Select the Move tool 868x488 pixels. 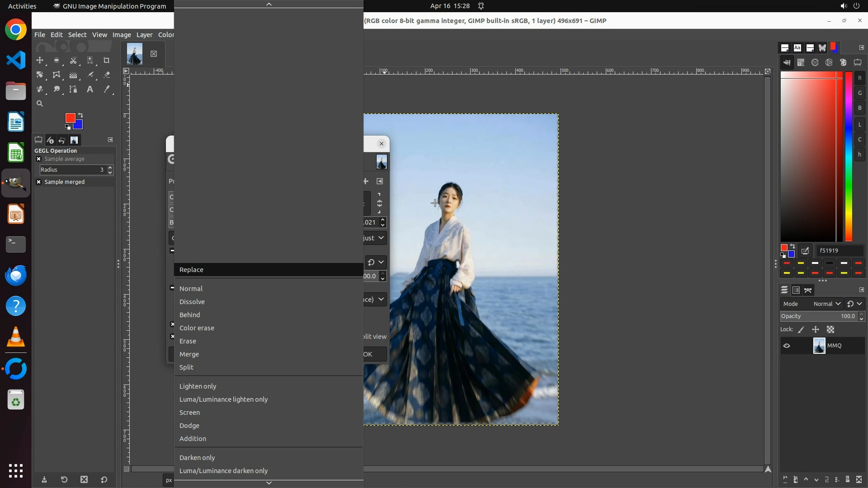(40, 60)
